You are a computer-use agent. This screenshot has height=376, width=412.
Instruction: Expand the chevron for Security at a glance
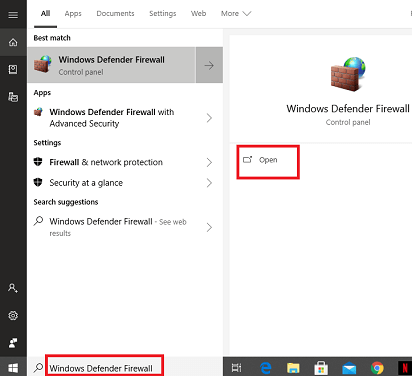point(209,183)
